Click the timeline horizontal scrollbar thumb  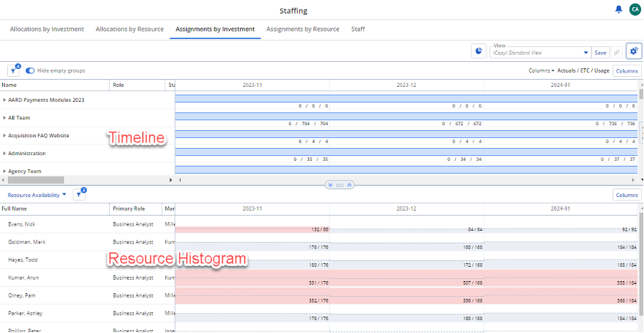point(36,179)
